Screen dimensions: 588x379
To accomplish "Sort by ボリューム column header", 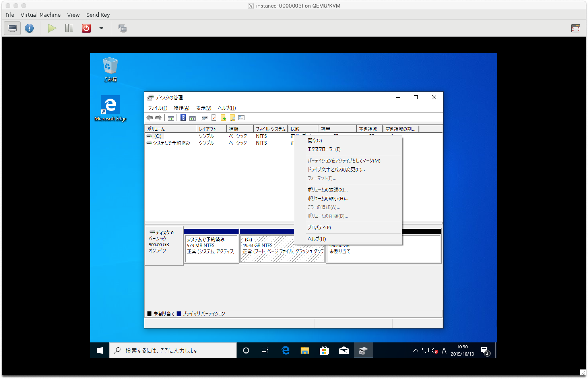I will (171, 129).
